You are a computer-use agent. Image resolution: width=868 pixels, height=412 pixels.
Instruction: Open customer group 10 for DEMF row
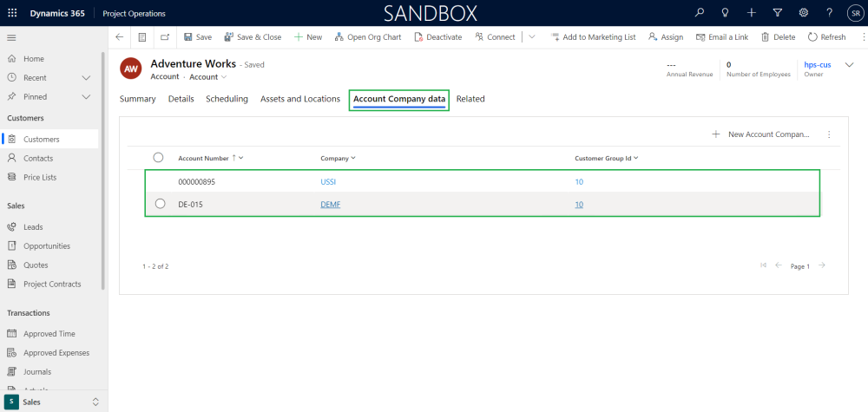[x=579, y=205]
